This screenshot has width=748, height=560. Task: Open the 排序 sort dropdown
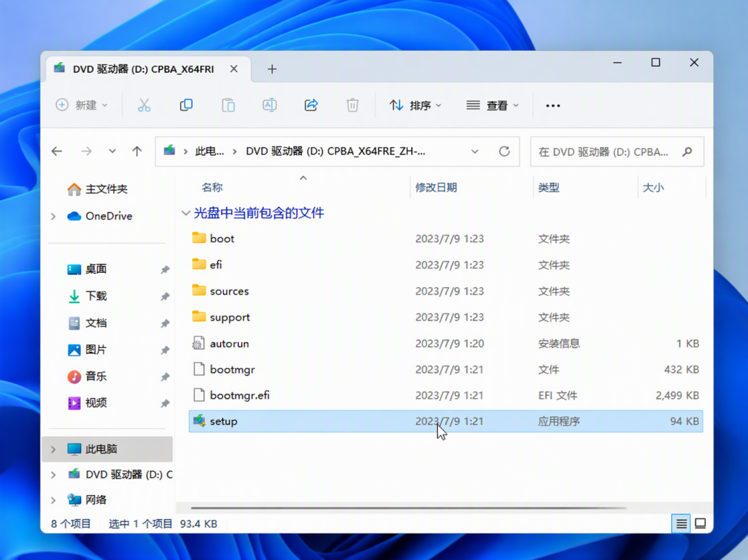click(415, 105)
